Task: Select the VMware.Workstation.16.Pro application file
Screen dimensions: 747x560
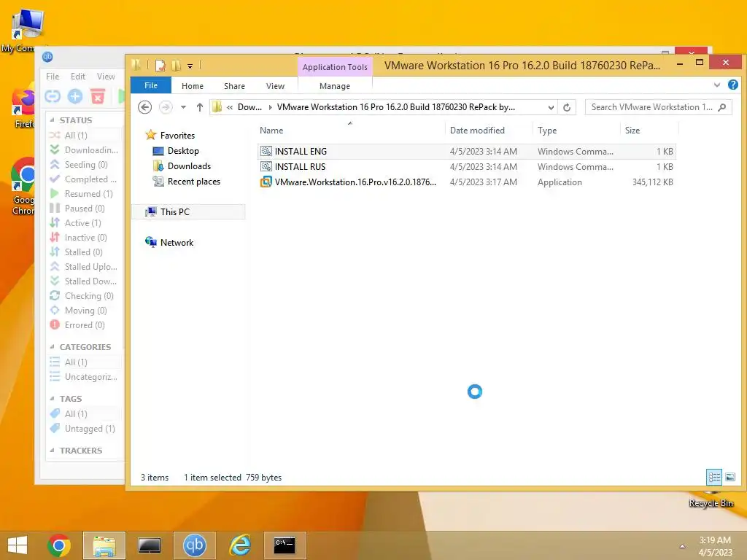Action: pos(466,182)
